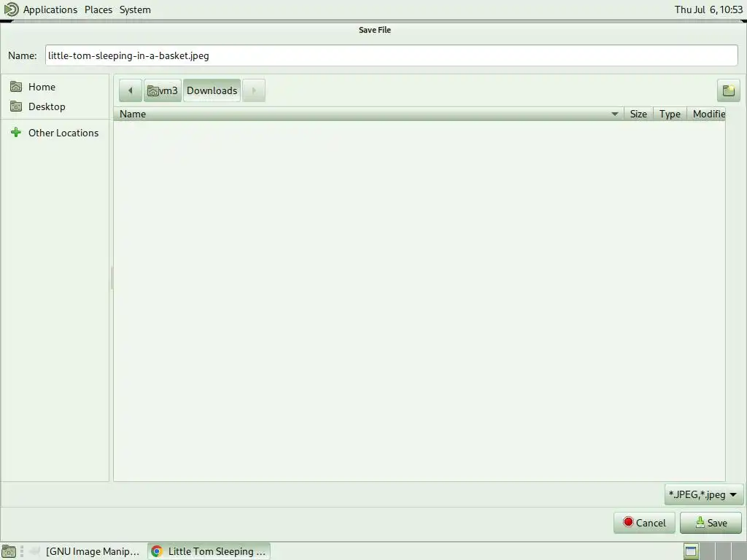The image size is (747, 560).
Task: Click the forward arrow in path bar
Action: click(254, 90)
